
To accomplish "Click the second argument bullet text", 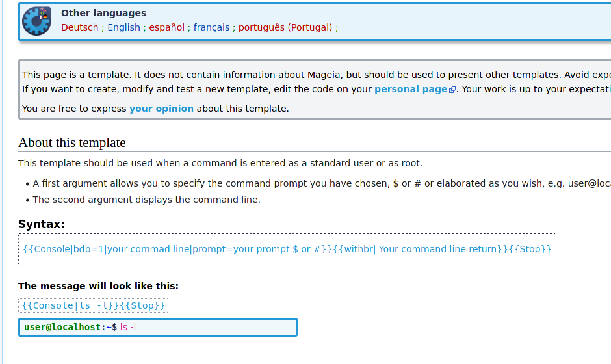I will click(x=146, y=200).
